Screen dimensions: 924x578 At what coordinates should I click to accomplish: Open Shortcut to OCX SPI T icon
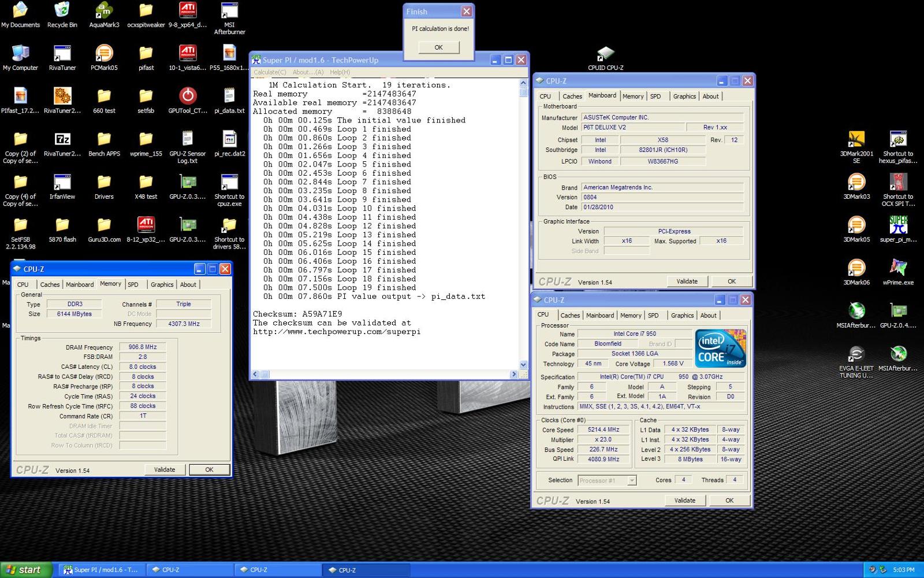pyautogui.click(x=898, y=190)
